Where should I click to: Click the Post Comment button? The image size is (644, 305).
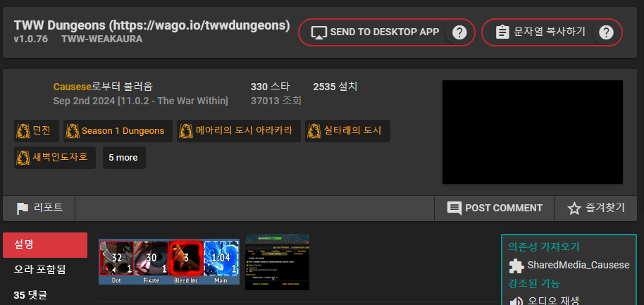point(494,208)
